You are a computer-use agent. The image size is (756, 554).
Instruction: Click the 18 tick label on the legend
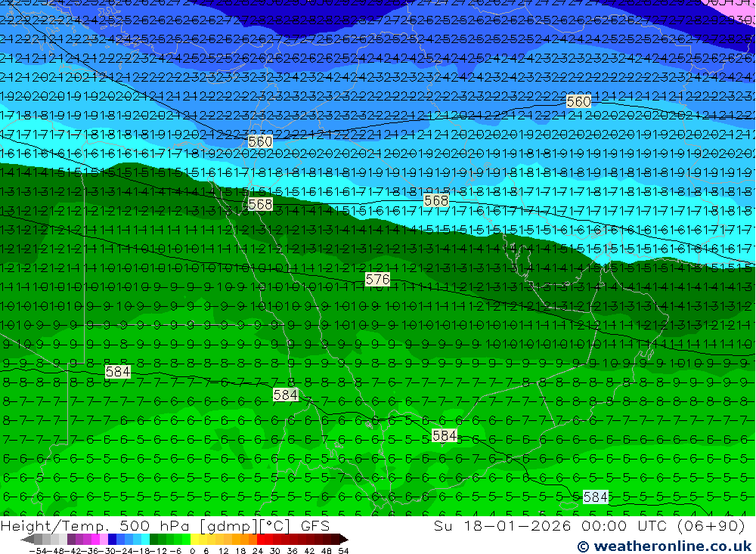[240, 551]
